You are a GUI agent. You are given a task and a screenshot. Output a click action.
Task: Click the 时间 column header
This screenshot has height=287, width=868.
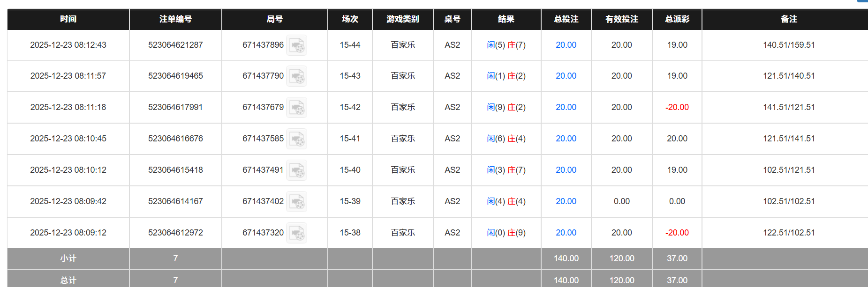pyautogui.click(x=68, y=19)
